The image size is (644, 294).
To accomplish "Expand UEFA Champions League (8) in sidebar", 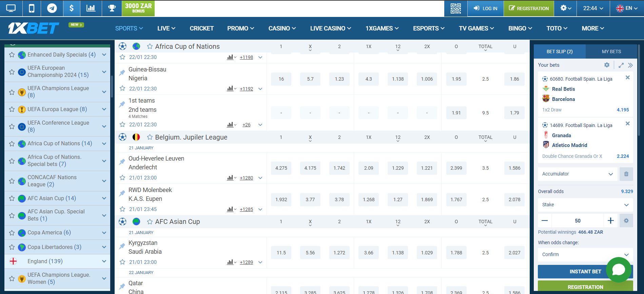I will point(104,92).
